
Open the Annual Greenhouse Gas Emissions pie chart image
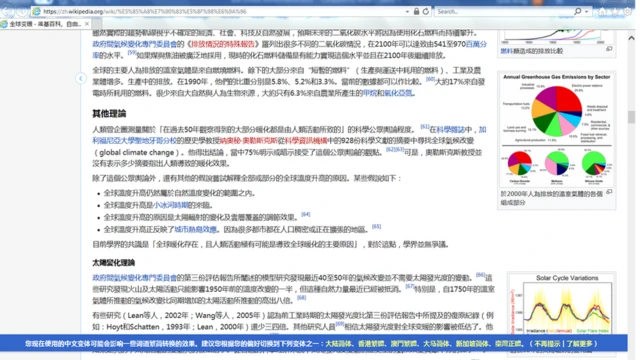(x=557, y=129)
